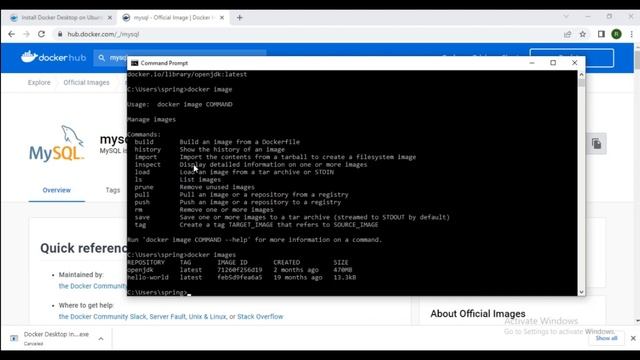Bookmark this page with the star
Image resolution: width=640 pixels, height=360 pixels.
583,34
